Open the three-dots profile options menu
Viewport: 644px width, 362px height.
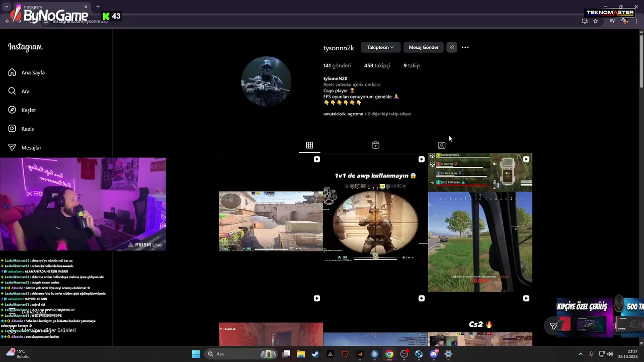(465, 47)
